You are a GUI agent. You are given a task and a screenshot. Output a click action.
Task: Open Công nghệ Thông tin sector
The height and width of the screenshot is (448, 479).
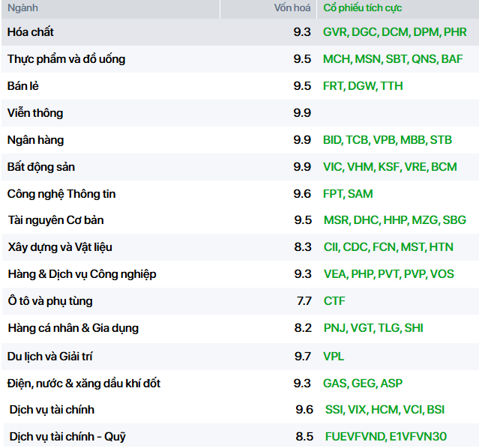coord(240,193)
